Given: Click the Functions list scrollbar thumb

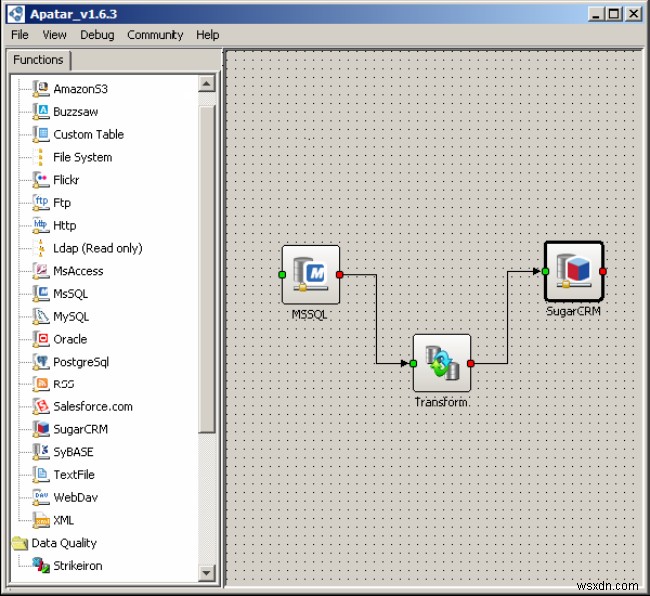Looking at the screenshot, I should click(206, 269).
